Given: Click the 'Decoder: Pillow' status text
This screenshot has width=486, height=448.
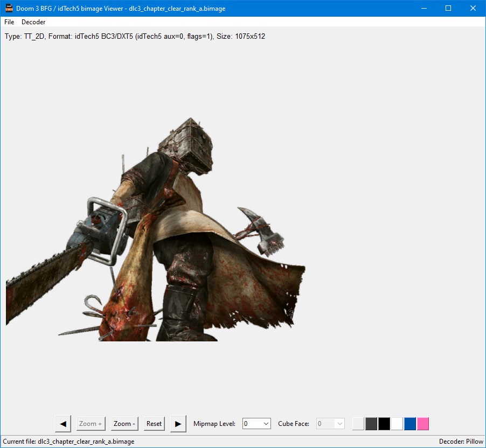Looking at the screenshot, I should point(461,442).
